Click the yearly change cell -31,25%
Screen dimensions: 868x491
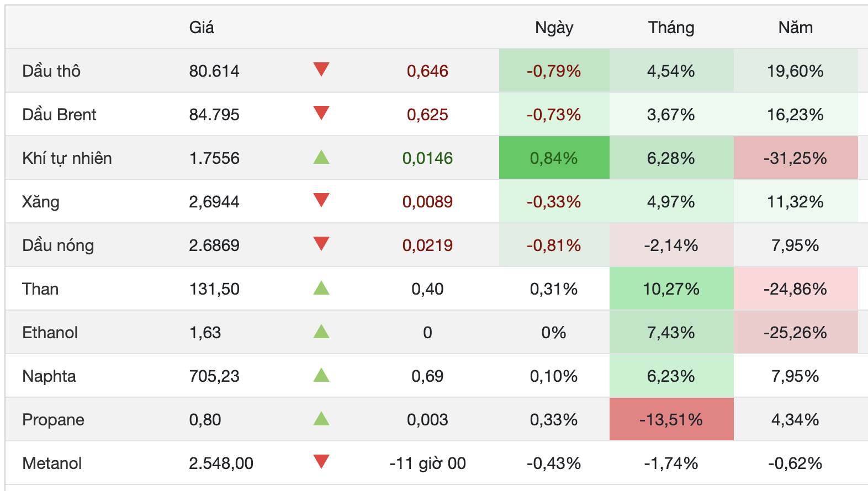[x=796, y=158]
